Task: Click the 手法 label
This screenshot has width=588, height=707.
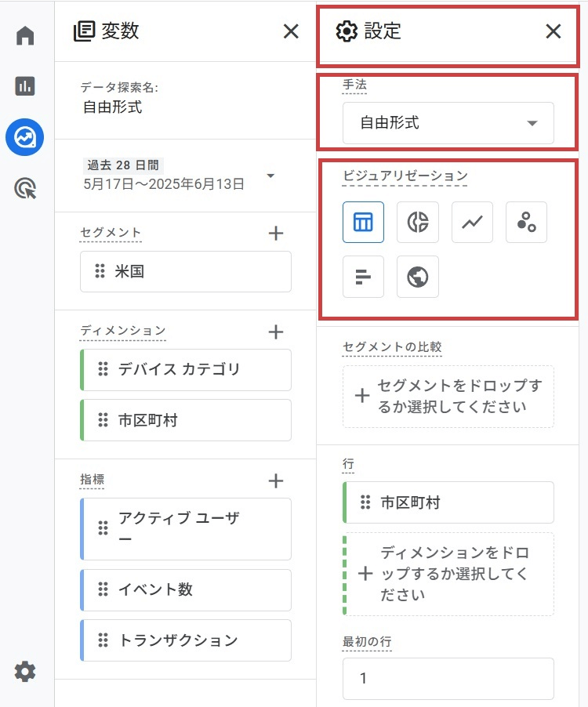Action: 354,85
